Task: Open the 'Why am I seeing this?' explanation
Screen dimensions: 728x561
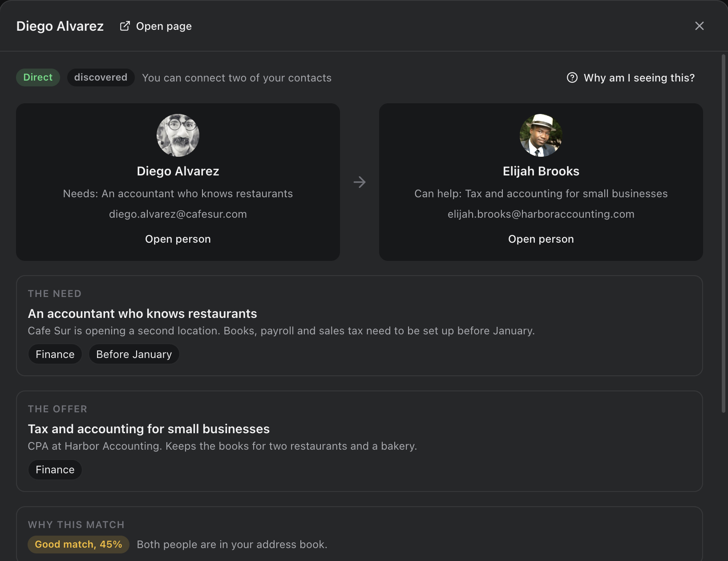Action: (x=631, y=78)
